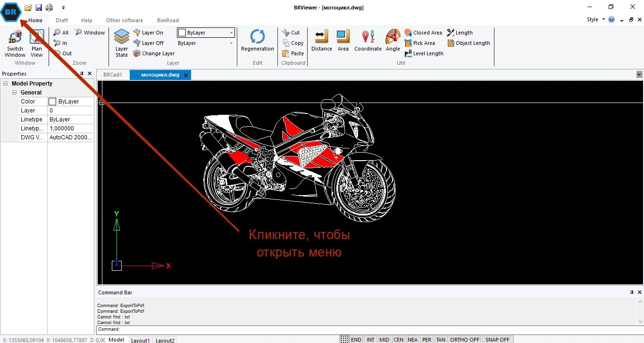644x343 pixels.
Task: Click the Zoom Out tool
Action: click(62, 53)
